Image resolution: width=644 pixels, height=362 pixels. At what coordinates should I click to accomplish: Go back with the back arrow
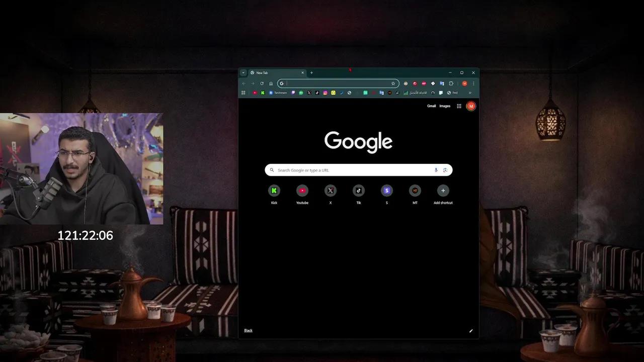pos(244,83)
